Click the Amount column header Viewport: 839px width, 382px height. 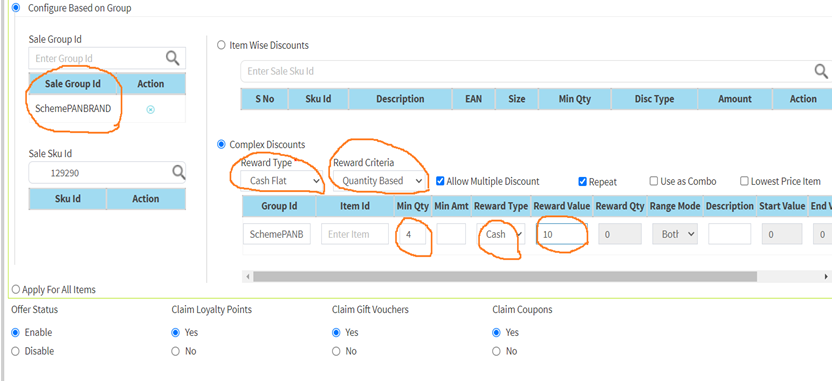[x=735, y=99]
